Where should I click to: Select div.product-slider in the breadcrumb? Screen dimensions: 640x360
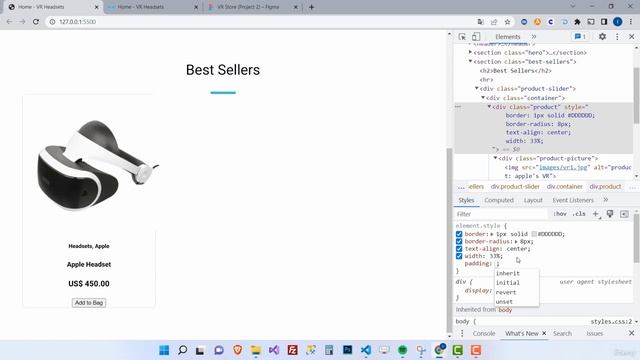[515, 187]
